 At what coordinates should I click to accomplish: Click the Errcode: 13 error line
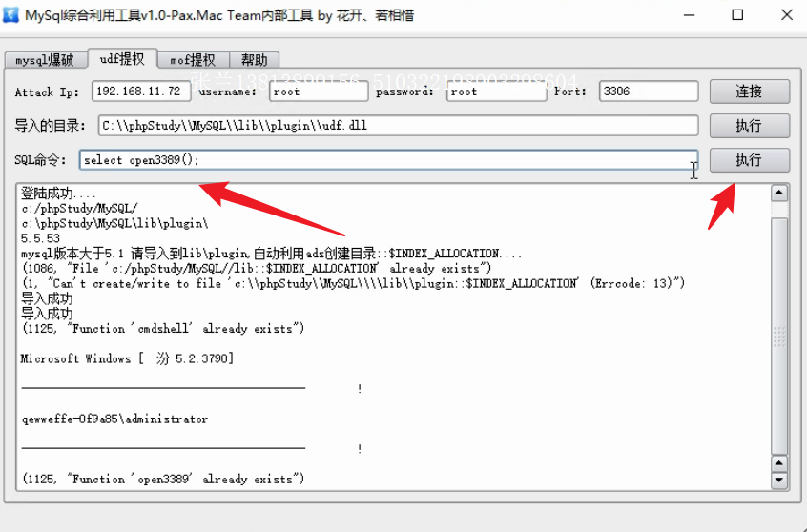click(x=354, y=283)
